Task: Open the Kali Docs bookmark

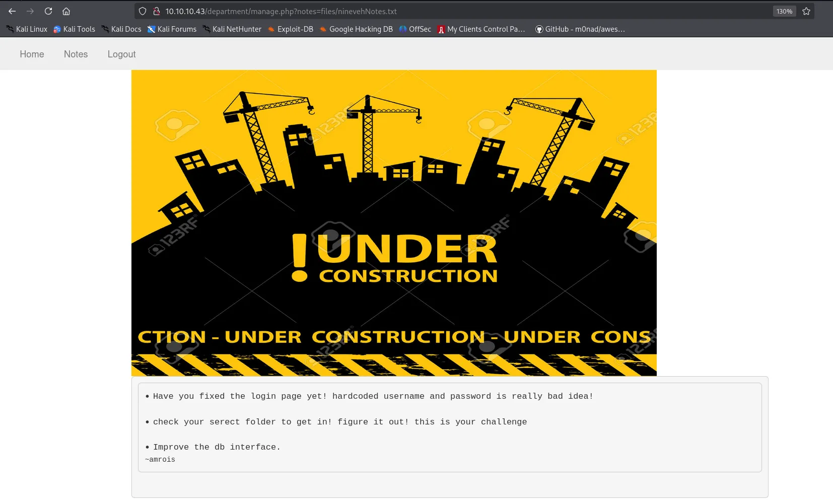Action: 121,29
